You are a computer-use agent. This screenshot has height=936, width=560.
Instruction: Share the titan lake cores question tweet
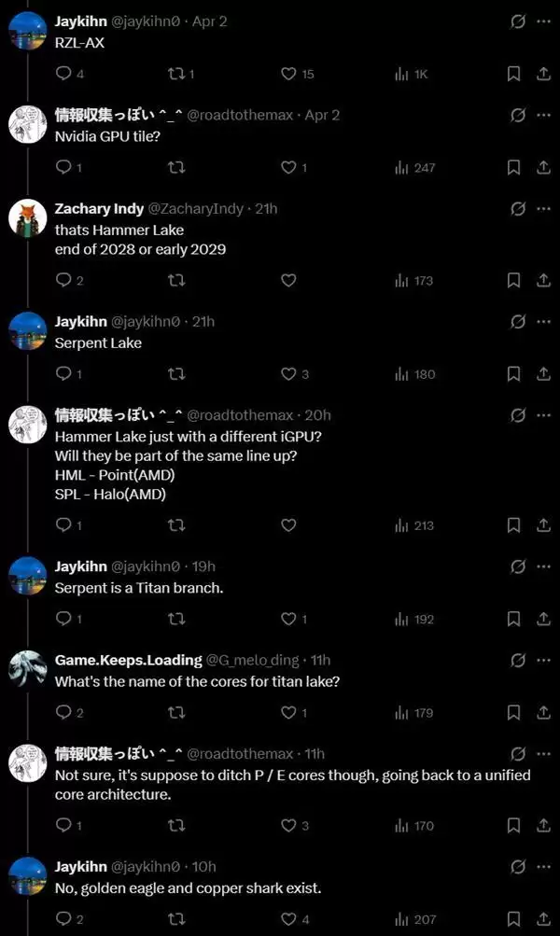click(543, 713)
